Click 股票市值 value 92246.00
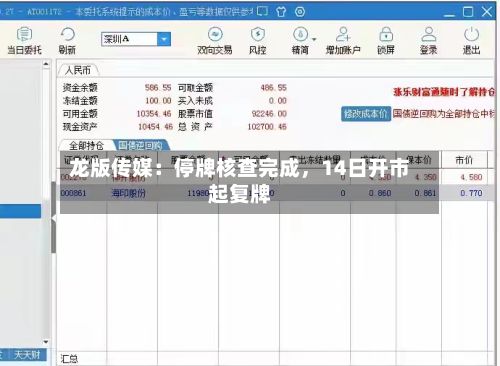 [x=269, y=114]
